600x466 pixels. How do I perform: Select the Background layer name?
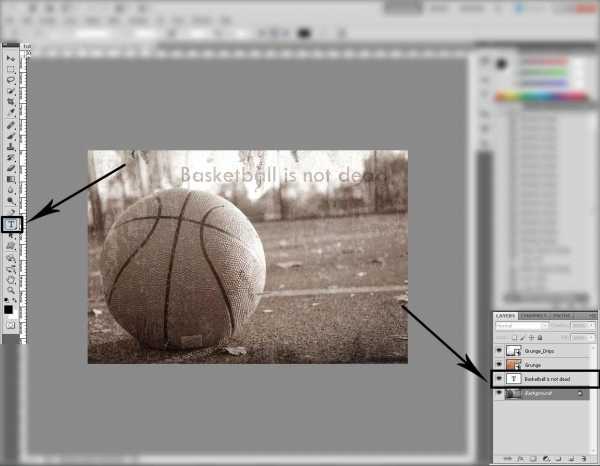click(x=538, y=393)
